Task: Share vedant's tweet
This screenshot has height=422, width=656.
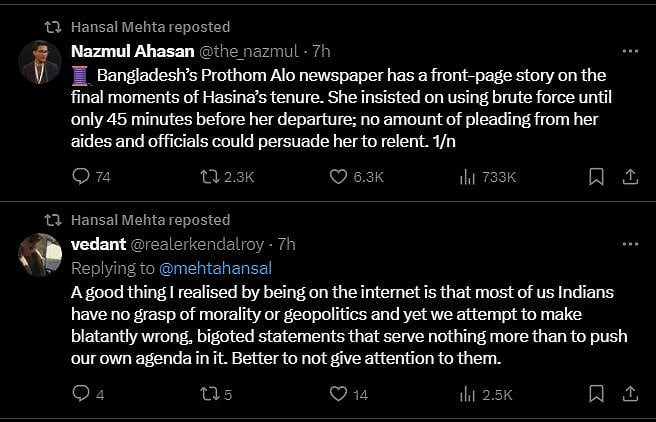Action: 630,394
